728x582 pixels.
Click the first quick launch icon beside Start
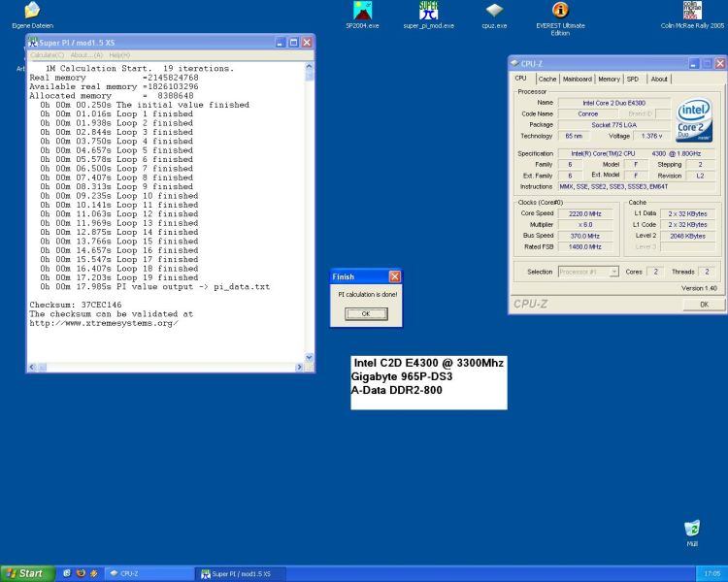click(x=66, y=573)
